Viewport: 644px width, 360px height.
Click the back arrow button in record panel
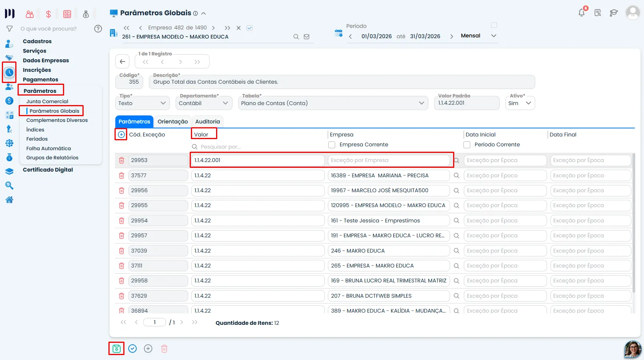pyautogui.click(x=122, y=62)
